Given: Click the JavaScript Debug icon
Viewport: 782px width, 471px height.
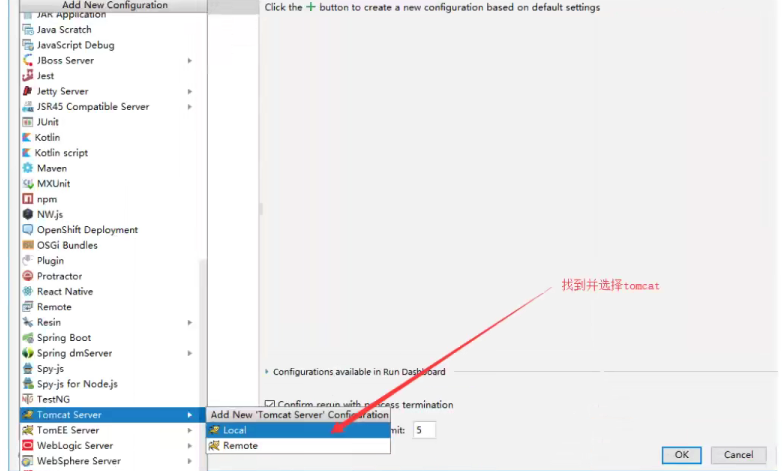Looking at the screenshot, I should 28,45.
